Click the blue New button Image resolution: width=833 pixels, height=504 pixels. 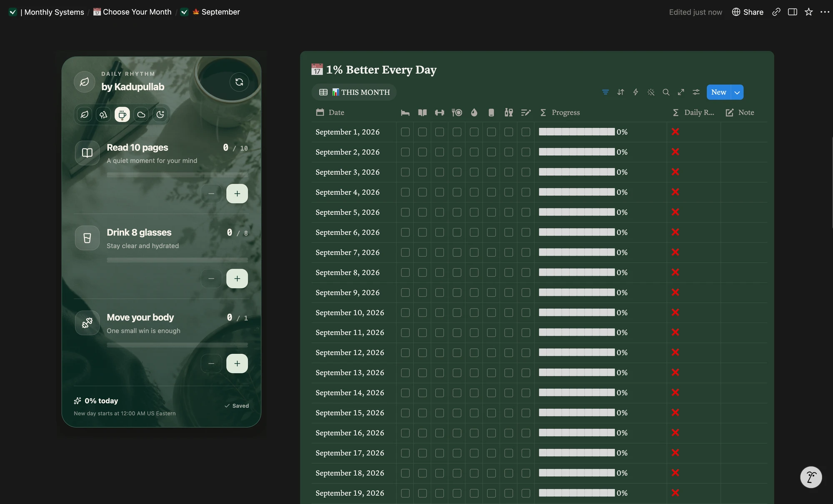(x=719, y=92)
